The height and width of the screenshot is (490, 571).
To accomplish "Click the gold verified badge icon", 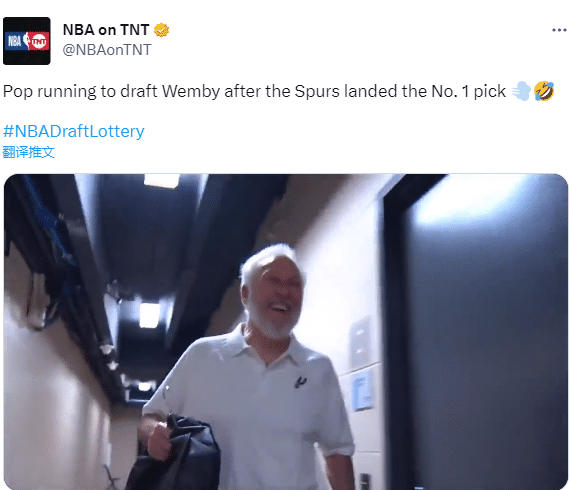I will (161, 30).
